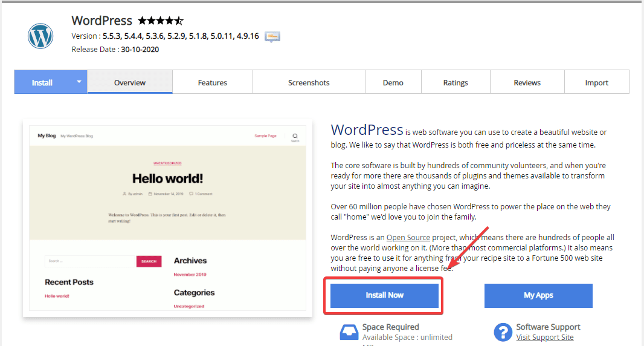
Task: Open the Demo tab
Action: pyautogui.click(x=393, y=83)
